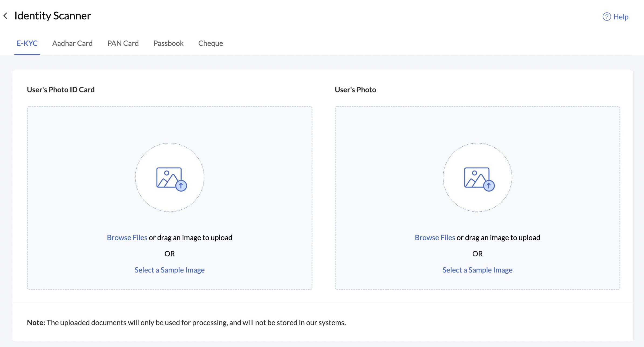644x347 pixels.
Task: Switch to the Aadhar Card tab
Action: click(72, 43)
